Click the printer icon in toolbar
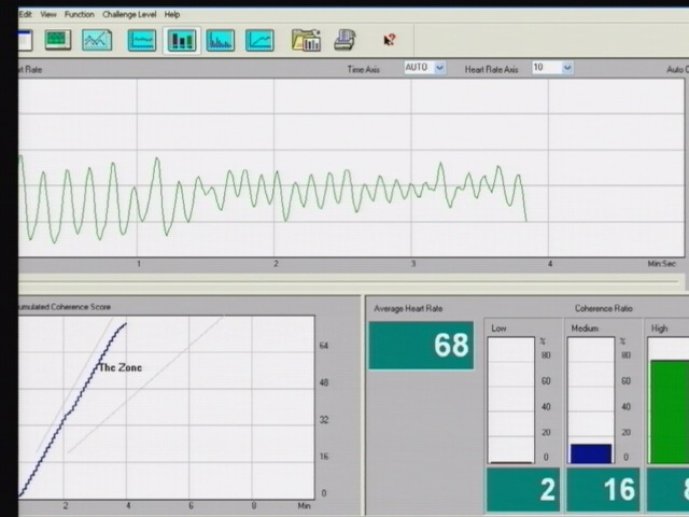This screenshot has height=517, width=689. tap(345, 40)
